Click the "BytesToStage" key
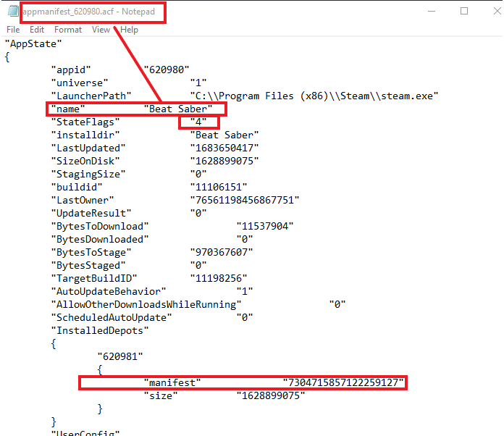The image size is (504, 436). tap(91, 253)
